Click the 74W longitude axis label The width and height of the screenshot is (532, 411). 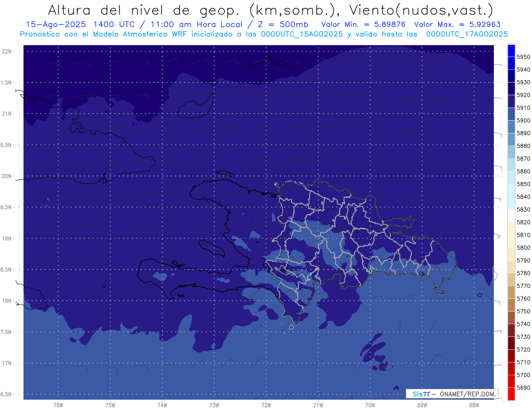[162, 405]
